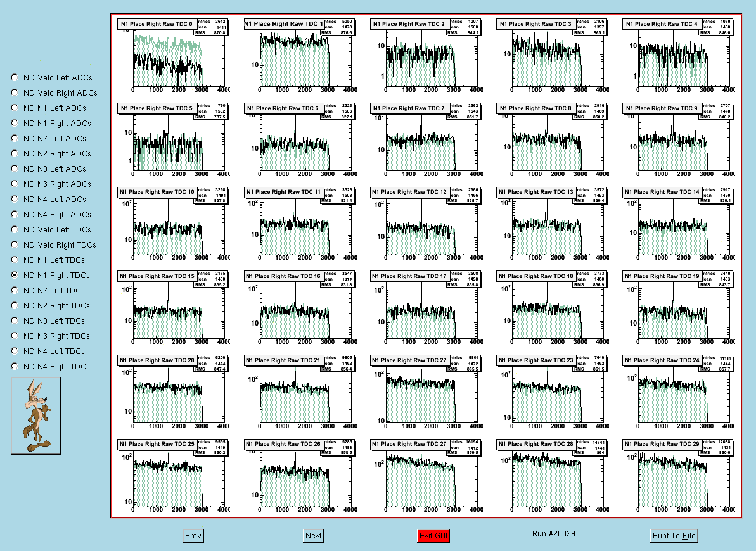Click the Raw TDC 4 histogram
This screenshot has width=756, height=551.
[x=679, y=56]
